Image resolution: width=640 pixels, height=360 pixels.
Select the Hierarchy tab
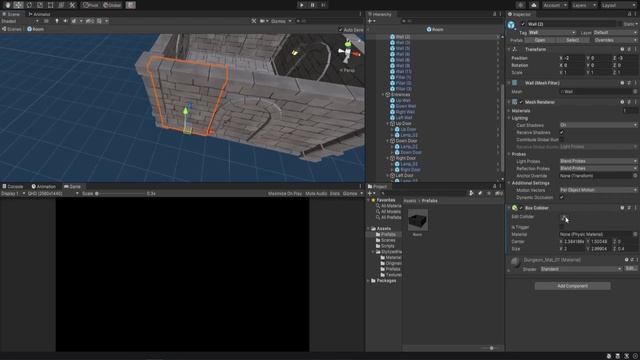point(380,14)
